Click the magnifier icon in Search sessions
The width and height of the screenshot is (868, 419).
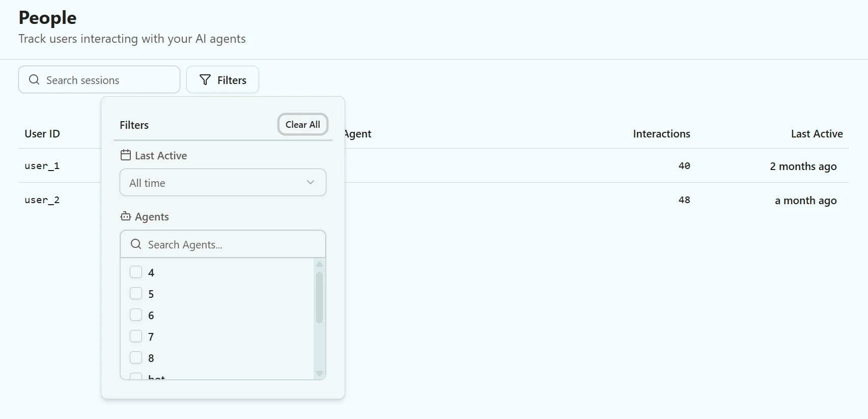pos(34,79)
